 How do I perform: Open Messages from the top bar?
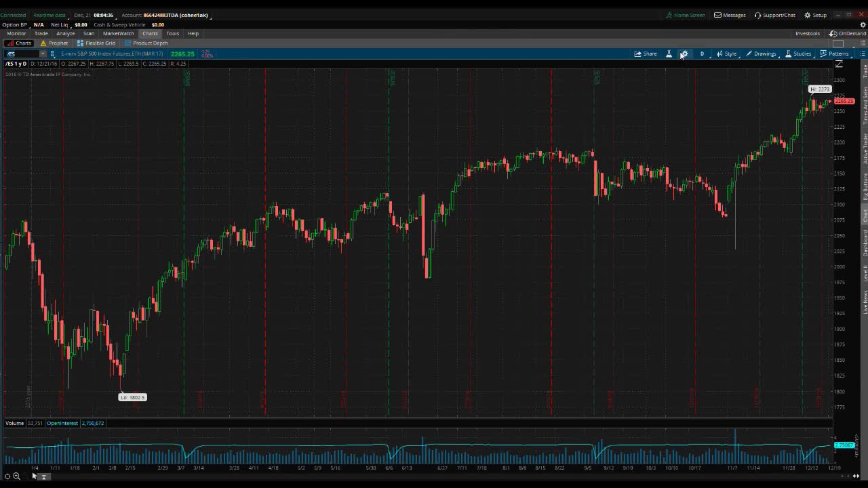pyautogui.click(x=730, y=15)
